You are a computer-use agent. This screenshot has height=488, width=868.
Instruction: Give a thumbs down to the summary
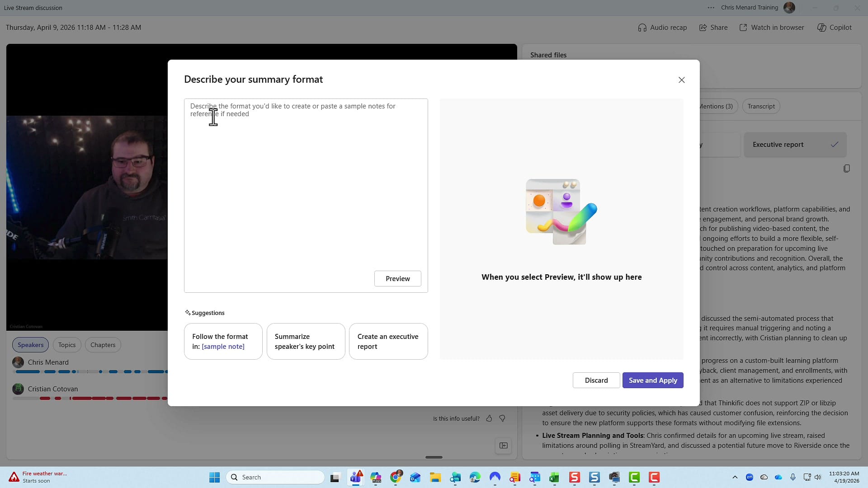coord(503,418)
